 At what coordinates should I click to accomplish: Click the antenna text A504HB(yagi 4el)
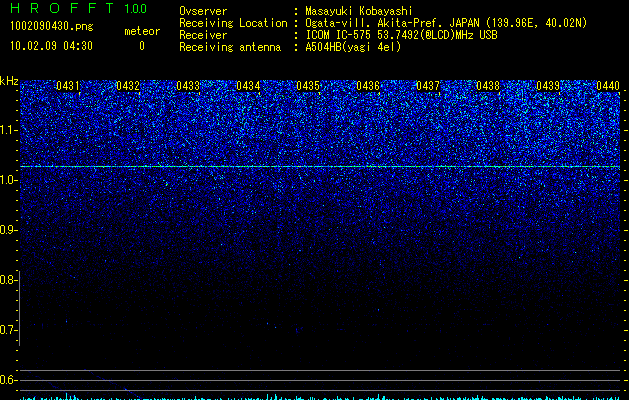click(x=353, y=47)
